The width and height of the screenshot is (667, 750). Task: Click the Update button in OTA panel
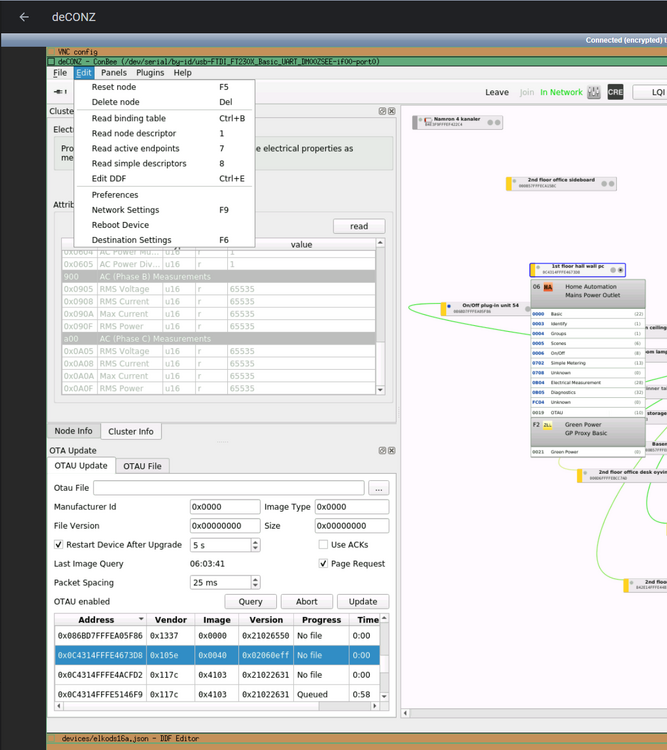(362, 602)
